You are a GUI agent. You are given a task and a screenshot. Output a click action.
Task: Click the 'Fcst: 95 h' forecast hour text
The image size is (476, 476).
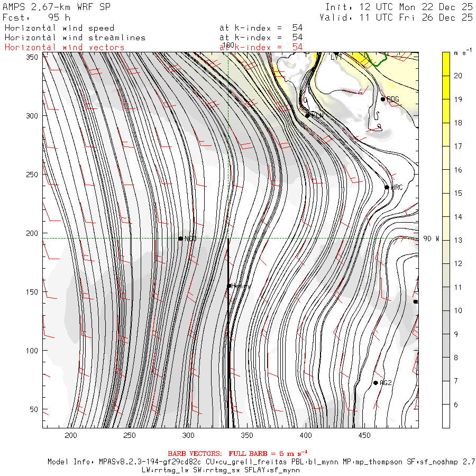point(36,17)
